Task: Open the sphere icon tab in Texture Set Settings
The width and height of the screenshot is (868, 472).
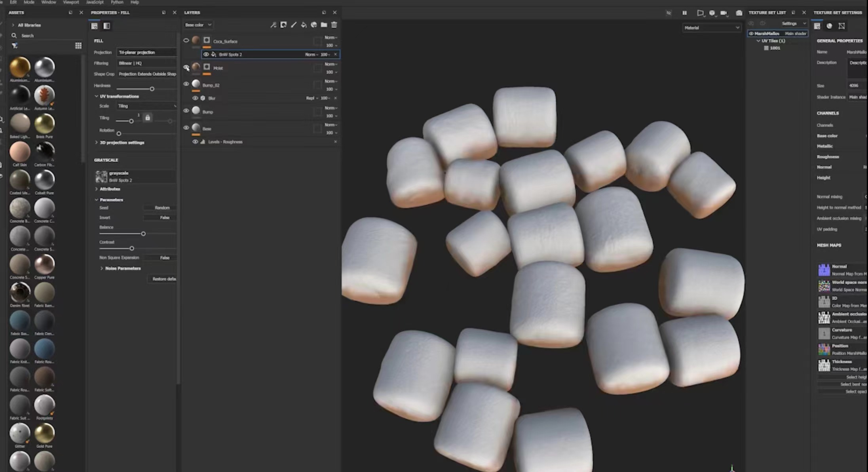Action: tap(829, 26)
